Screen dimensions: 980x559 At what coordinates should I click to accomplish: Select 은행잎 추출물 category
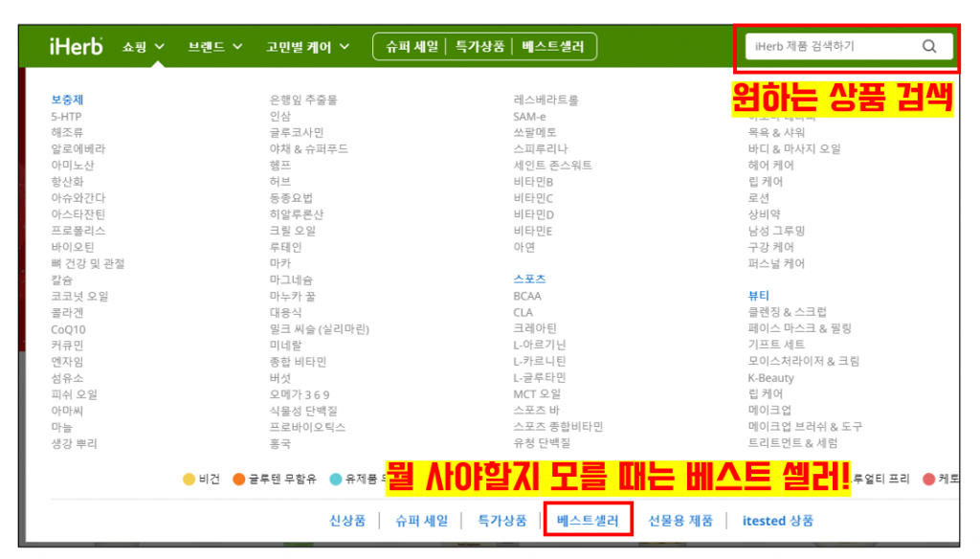point(303,100)
